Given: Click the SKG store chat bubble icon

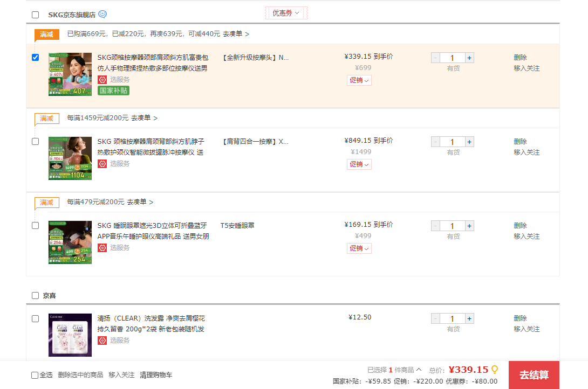Looking at the screenshot, I should click(x=102, y=15).
